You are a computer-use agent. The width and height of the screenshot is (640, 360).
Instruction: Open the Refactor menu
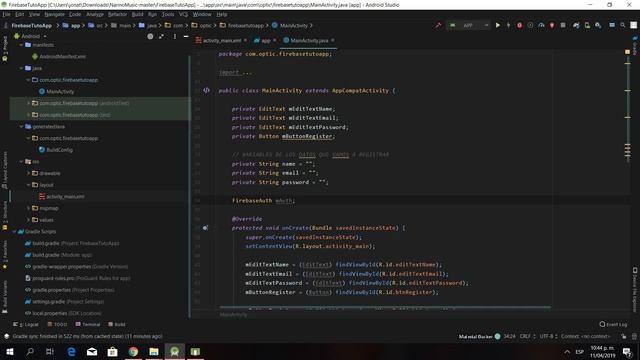tap(118, 14)
